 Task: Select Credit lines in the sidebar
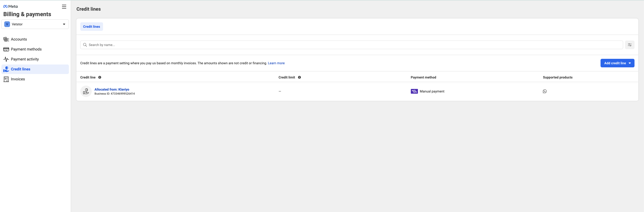[20, 69]
